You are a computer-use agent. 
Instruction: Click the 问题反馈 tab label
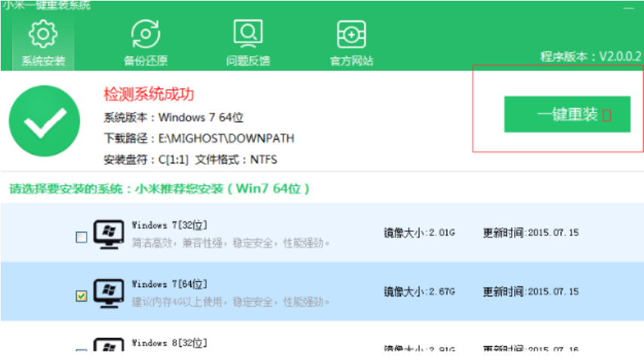pos(248,60)
